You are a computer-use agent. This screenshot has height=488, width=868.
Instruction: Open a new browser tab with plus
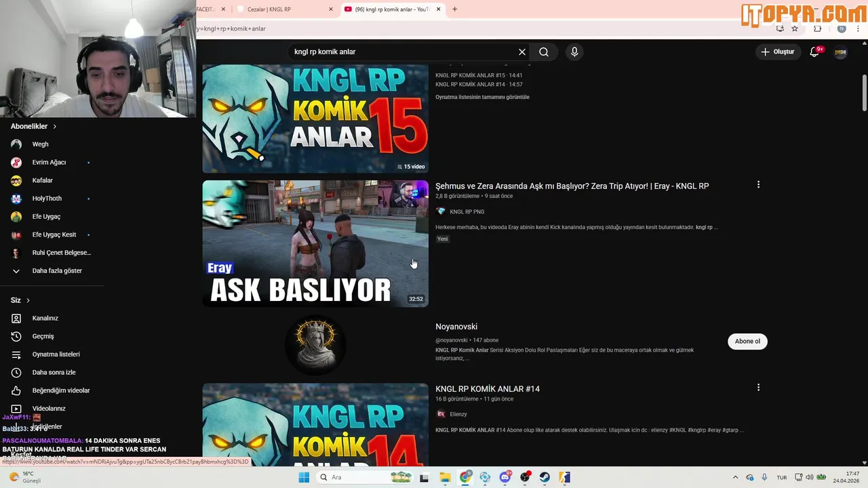[x=455, y=9]
